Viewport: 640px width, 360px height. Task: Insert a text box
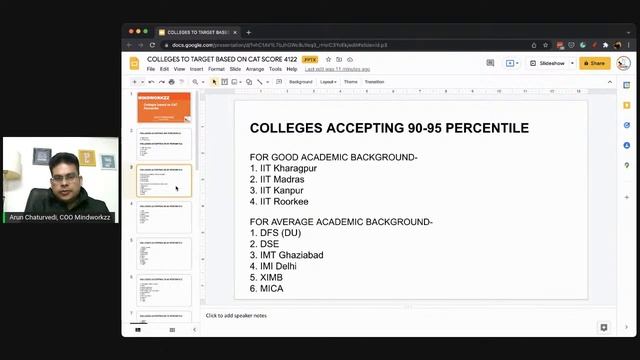click(x=224, y=82)
